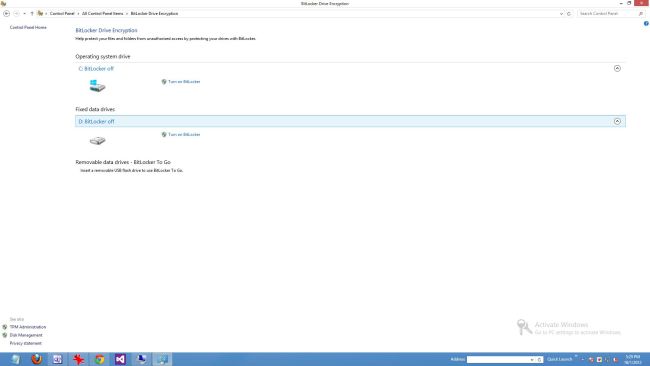Open Help via the question mark icon

click(646, 24)
